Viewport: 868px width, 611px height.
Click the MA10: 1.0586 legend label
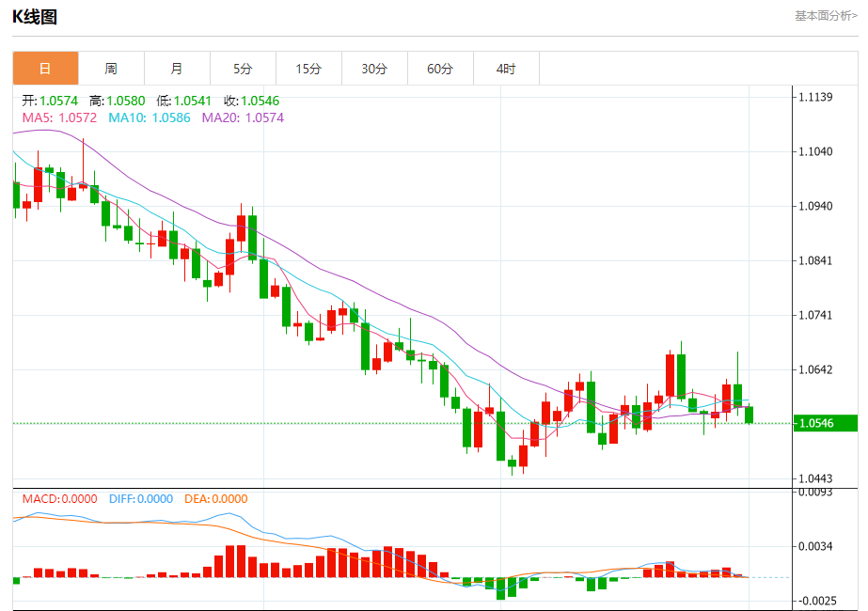pos(150,117)
